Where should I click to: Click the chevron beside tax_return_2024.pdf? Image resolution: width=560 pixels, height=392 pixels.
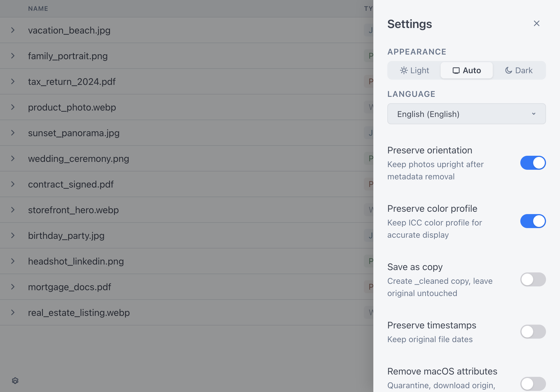click(x=13, y=81)
